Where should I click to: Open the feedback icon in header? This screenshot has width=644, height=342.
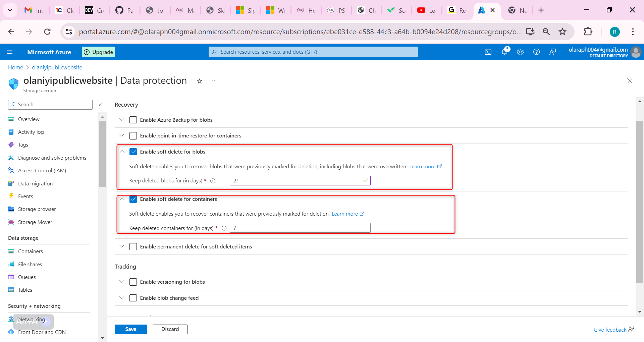click(552, 52)
